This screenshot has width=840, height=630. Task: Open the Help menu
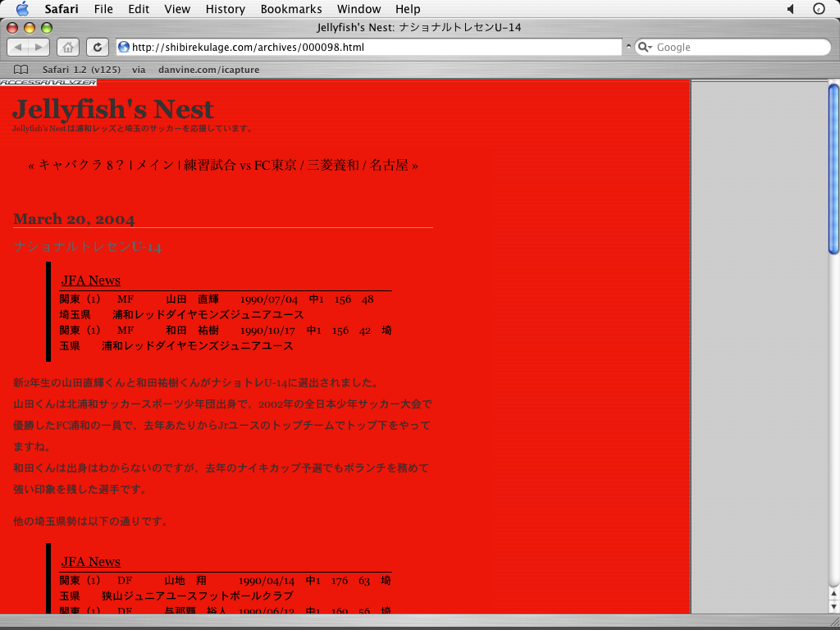(408, 9)
